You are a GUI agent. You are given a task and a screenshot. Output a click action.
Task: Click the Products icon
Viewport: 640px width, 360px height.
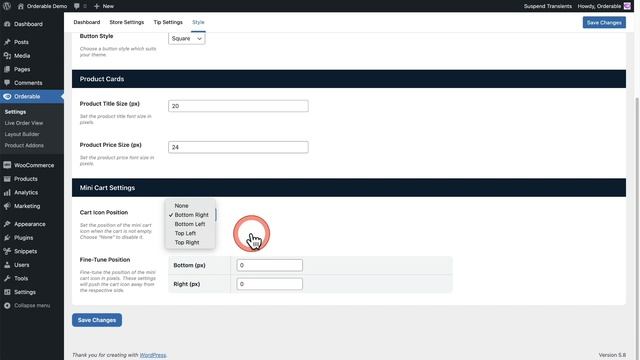tap(7, 179)
